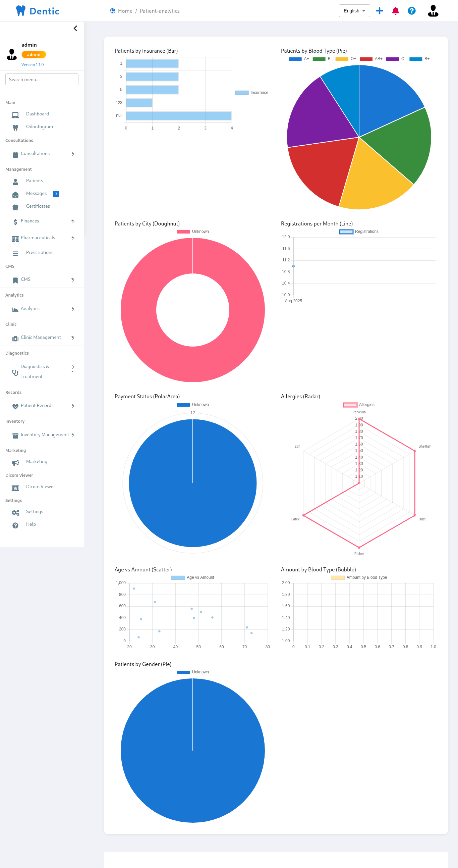
Task: Click the Search menu input field
Action: click(42, 80)
